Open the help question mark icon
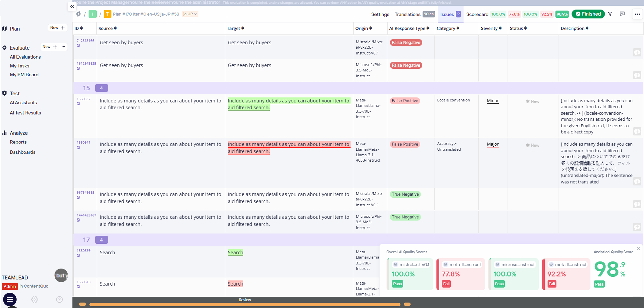The image size is (644, 308). click(59, 299)
